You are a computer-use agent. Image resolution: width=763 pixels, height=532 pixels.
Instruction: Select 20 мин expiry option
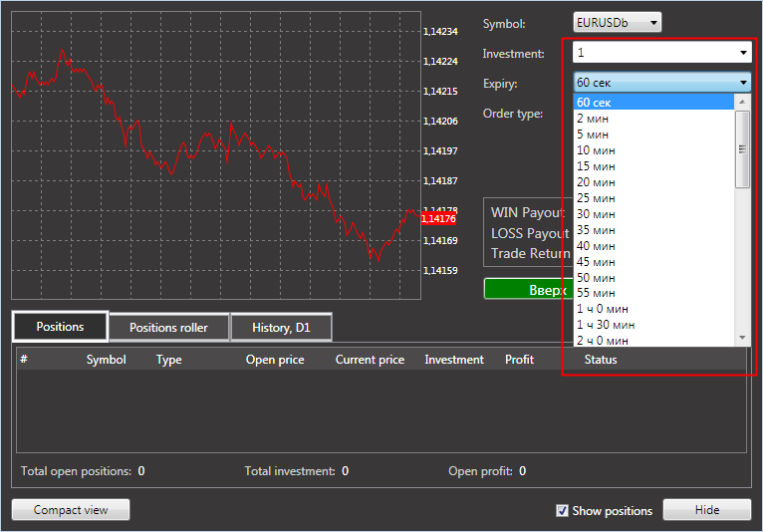tap(653, 182)
